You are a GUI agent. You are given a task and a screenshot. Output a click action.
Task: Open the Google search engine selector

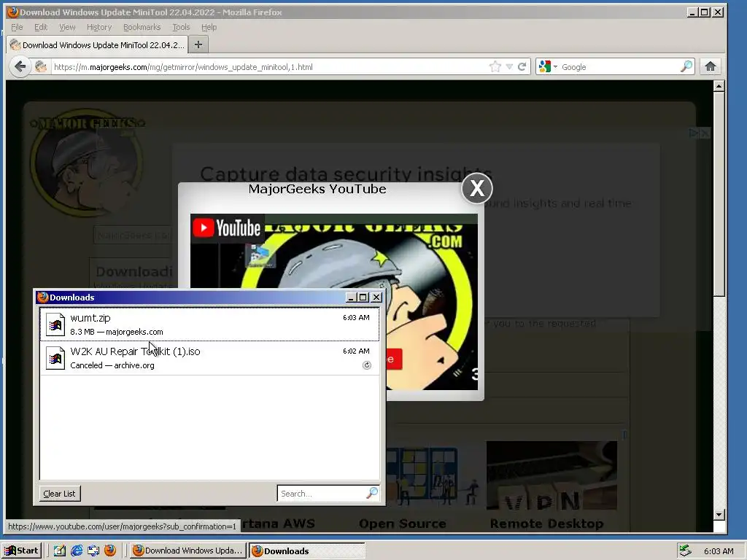(x=548, y=66)
